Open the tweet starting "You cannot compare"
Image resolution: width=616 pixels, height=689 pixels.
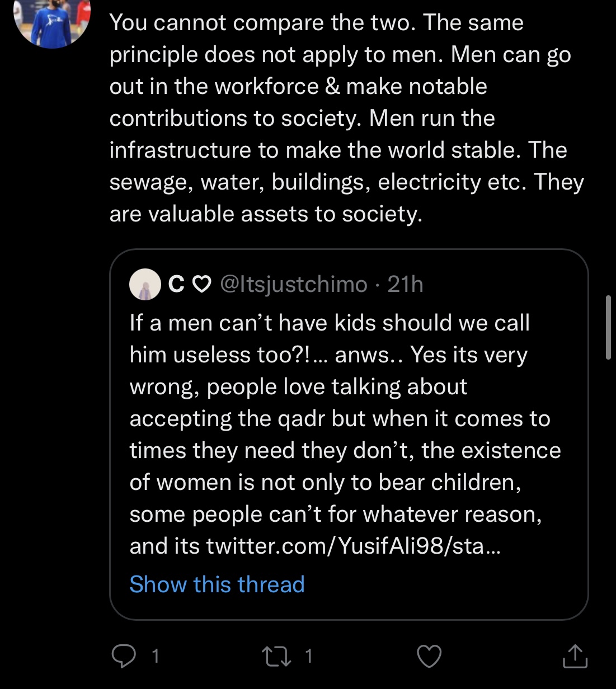tap(316, 22)
